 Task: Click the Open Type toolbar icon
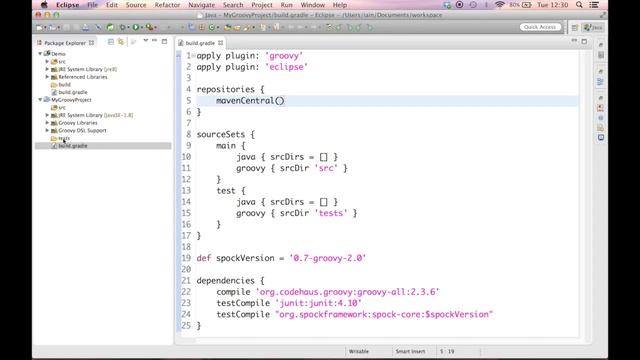pyautogui.click(x=227, y=27)
